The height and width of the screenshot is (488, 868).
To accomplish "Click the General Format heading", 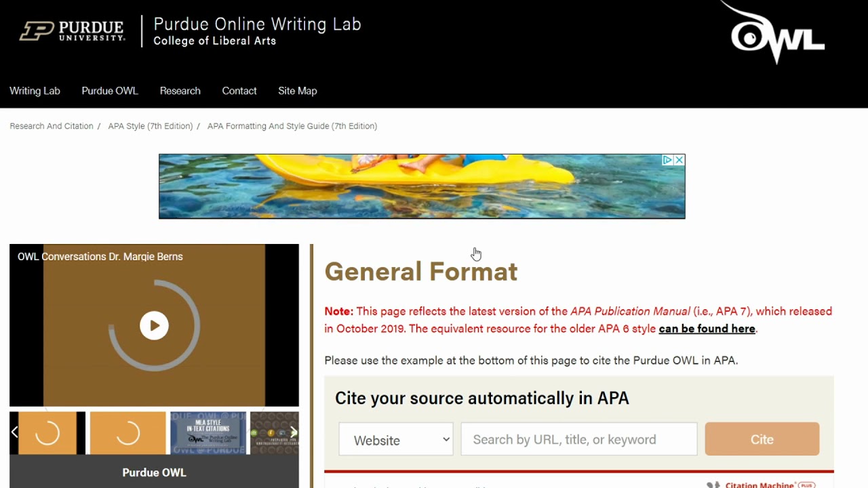I will coord(421,272).
